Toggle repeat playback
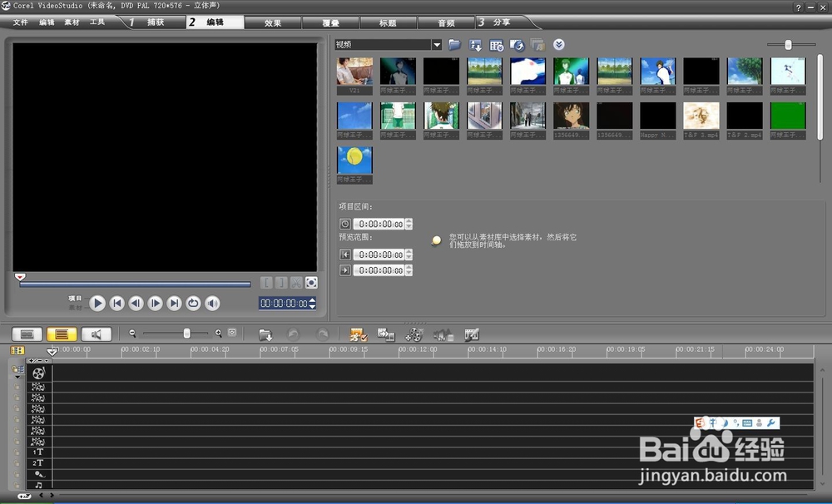This screenshot has height=504, width=832. (x=193, y=304)
